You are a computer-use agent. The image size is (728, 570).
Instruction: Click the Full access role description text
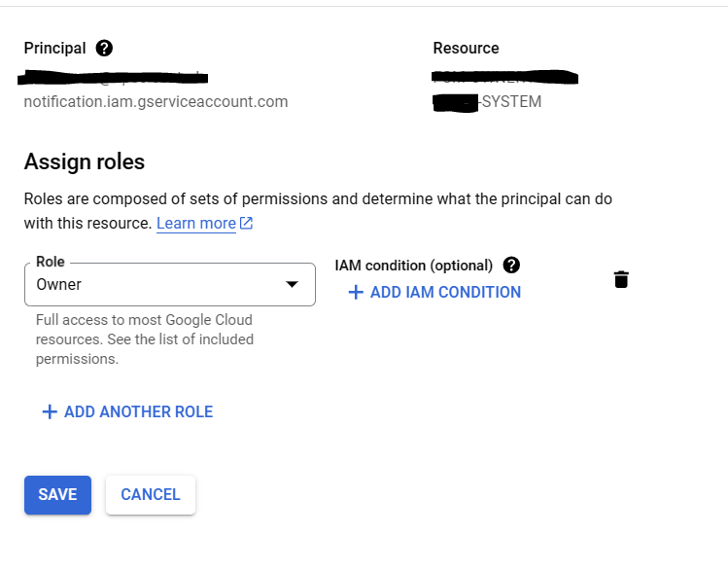pyautogui.click(x=145, y=339)
